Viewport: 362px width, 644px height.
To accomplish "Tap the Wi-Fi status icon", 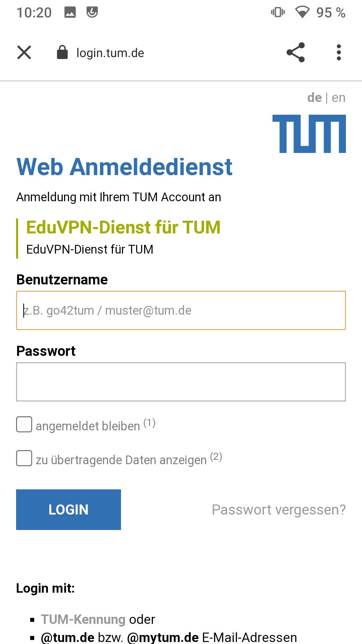I will point(302,12).
